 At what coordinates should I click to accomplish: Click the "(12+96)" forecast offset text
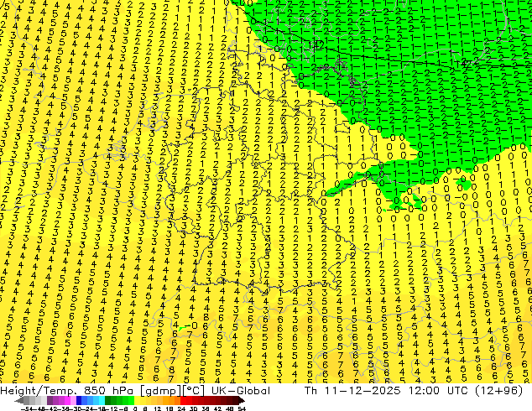(499, 391)
